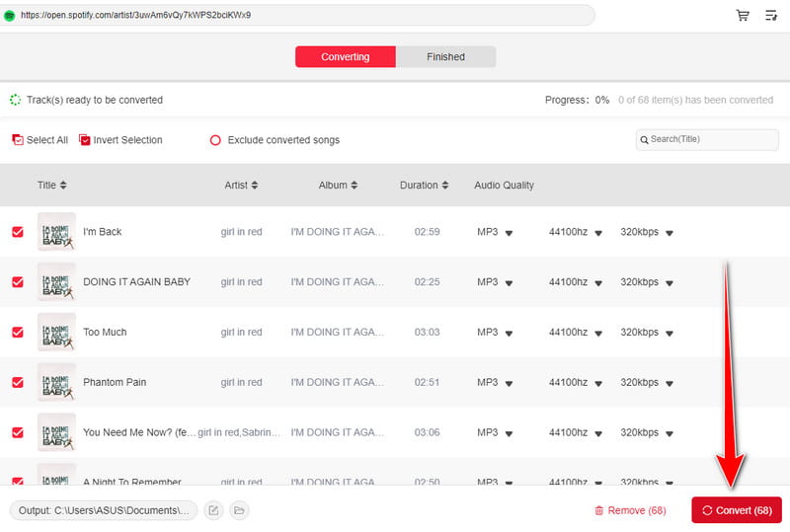Open the output folder icon

click(239, 510)
